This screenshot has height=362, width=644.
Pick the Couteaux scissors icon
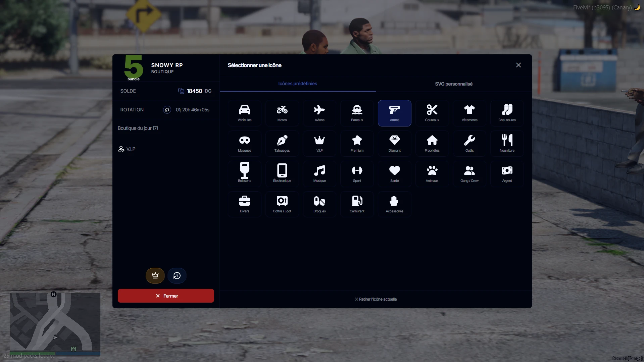point(432,113)
